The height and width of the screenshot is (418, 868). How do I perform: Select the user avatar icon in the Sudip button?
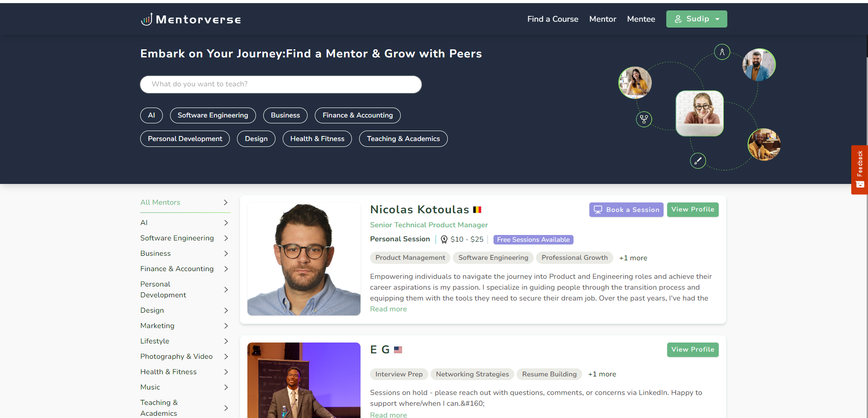pyautogui.click(x=678, y=19)
